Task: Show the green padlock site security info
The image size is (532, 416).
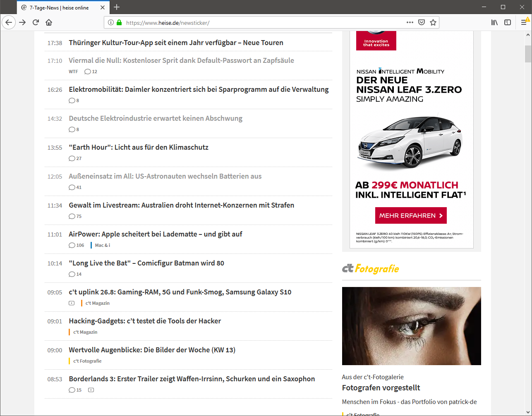Action: coord(119,22)
